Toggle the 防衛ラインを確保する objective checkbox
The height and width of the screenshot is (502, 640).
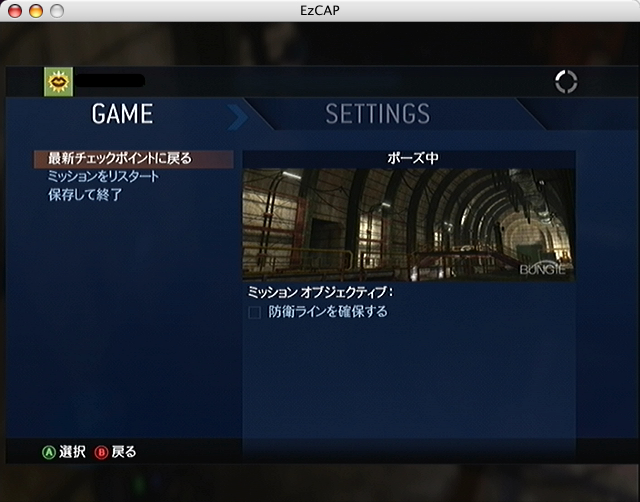tap(254, 313)
